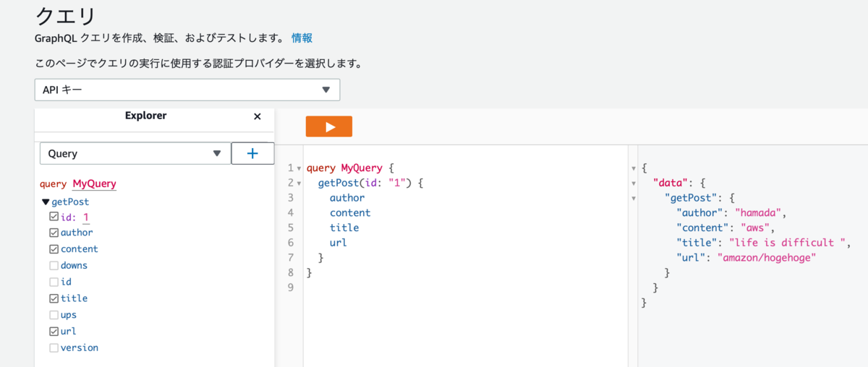868x367 pixels.
Task: Collapse the root brace in result pane
Action: click(x=634, y=168)
